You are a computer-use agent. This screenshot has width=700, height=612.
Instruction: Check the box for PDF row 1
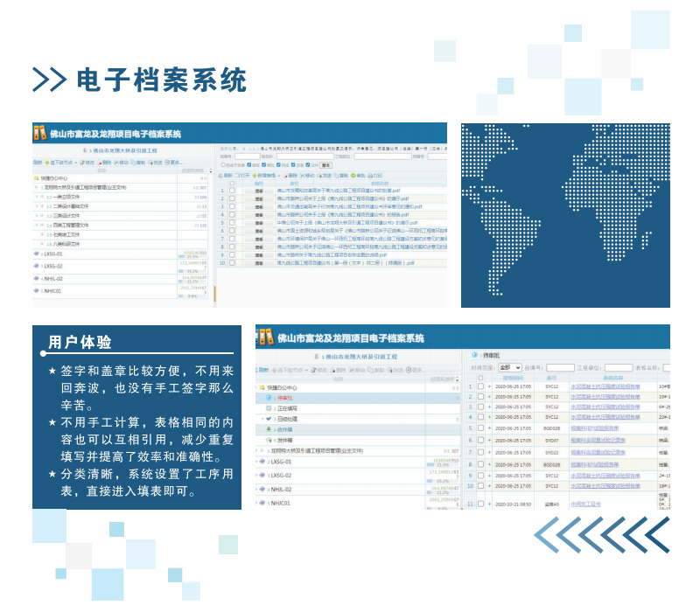(x=232, y=190)
